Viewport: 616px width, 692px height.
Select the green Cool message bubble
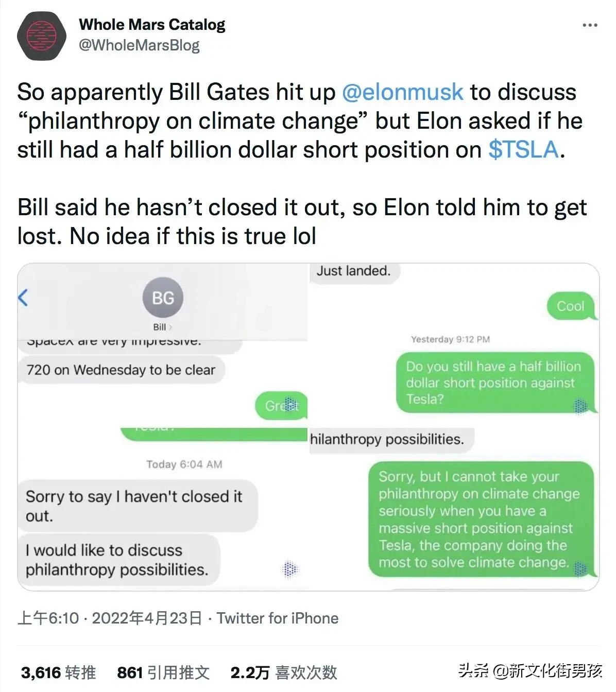click(x=571, y=306)
